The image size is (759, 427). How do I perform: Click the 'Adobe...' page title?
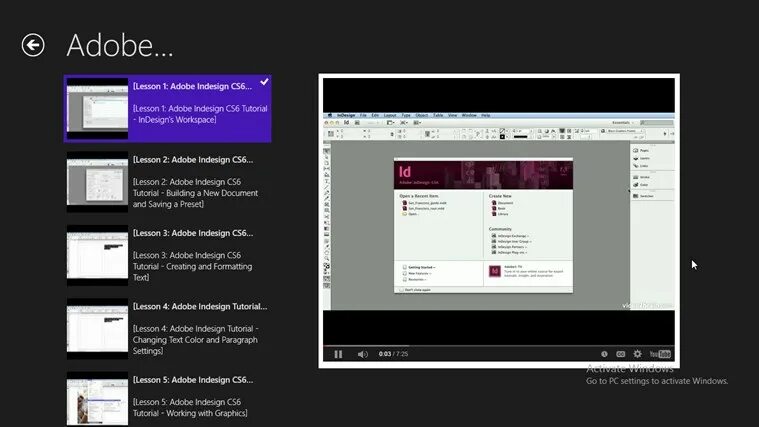(120, 46)
